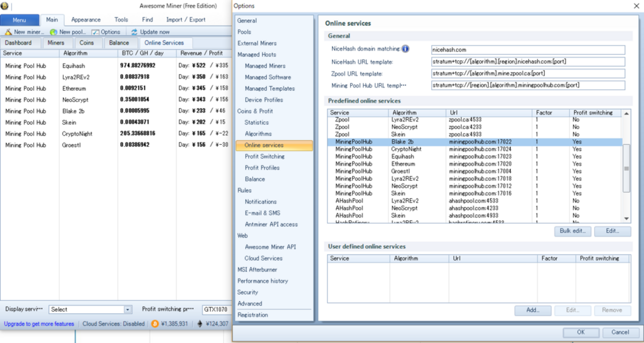Click the Ethereum price icon in status bar
Screen dimensions: 644x343
pos(200,324)
